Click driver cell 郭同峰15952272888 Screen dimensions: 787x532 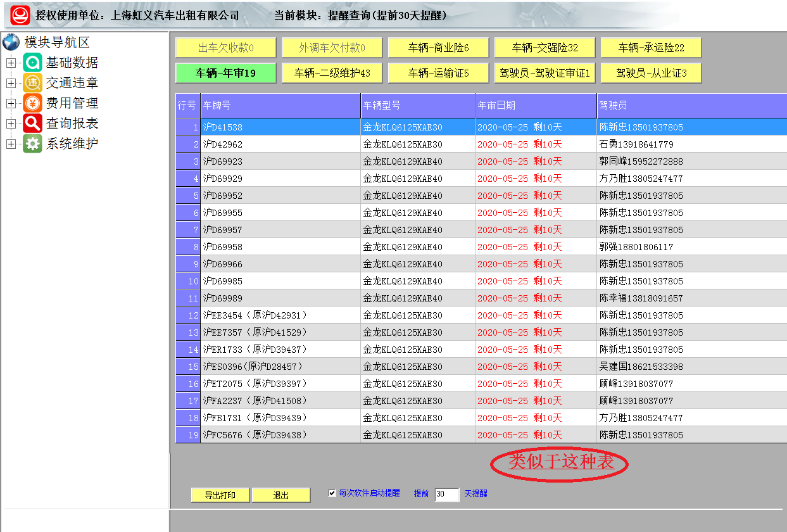pyautogui.click(x=692, y=161)
